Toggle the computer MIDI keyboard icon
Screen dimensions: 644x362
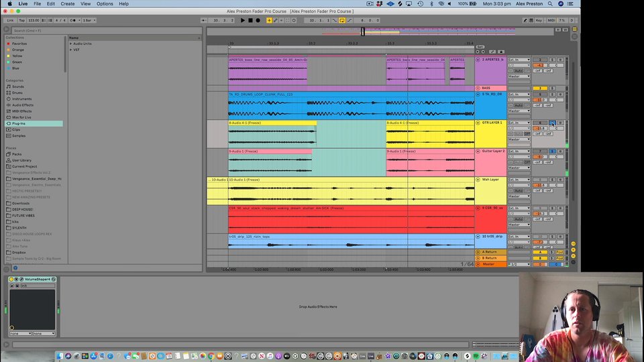pos(531,20)
